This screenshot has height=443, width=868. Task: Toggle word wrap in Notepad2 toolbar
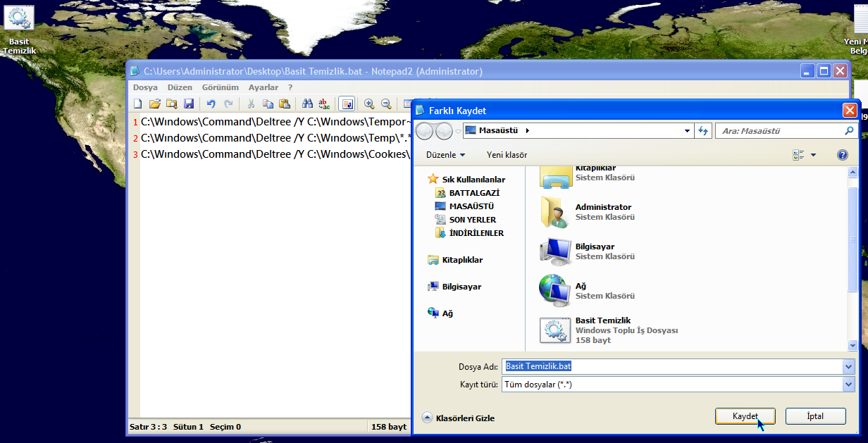coord(347,104)
